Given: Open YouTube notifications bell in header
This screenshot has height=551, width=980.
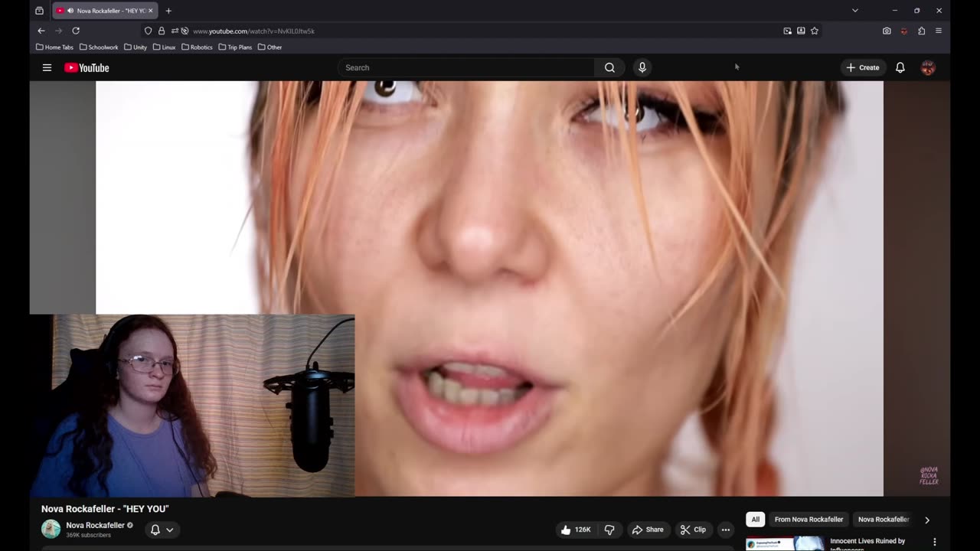Looking at the screenshot, I should tap(900, 67).
